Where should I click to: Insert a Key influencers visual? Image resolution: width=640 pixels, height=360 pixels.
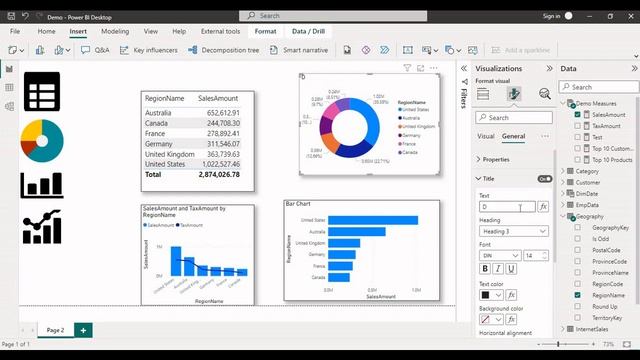click(149, 50)
